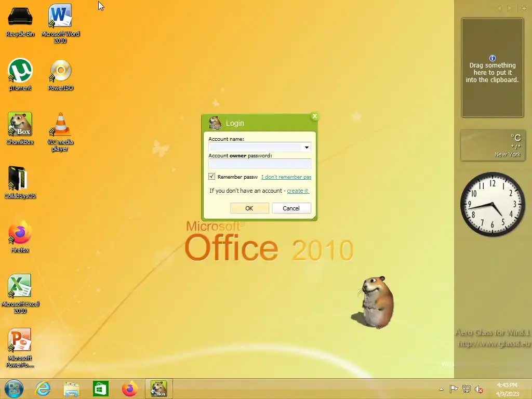Uncheck the Remember password checkbox

tap(212, 177)
